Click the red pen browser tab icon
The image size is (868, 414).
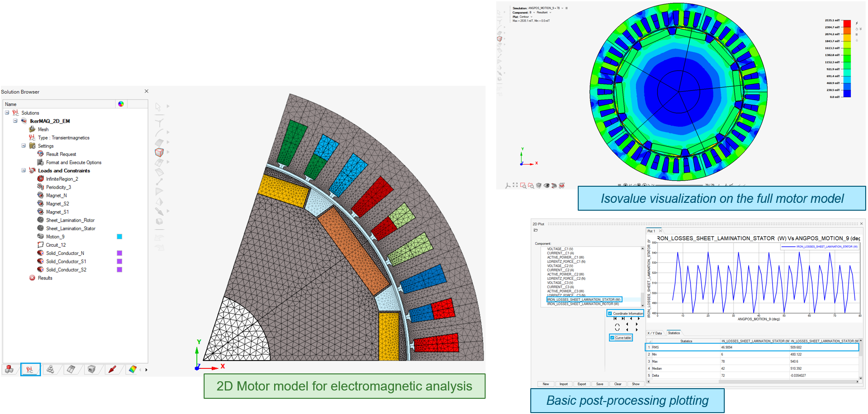[112, 369]
